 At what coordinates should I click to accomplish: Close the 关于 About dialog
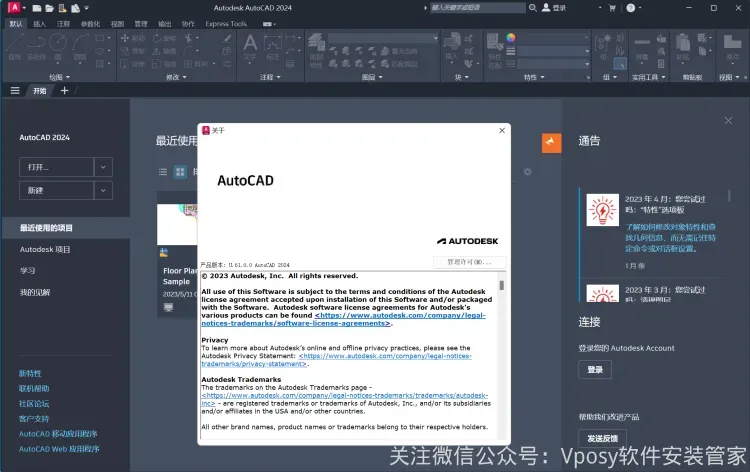[502, 131]
